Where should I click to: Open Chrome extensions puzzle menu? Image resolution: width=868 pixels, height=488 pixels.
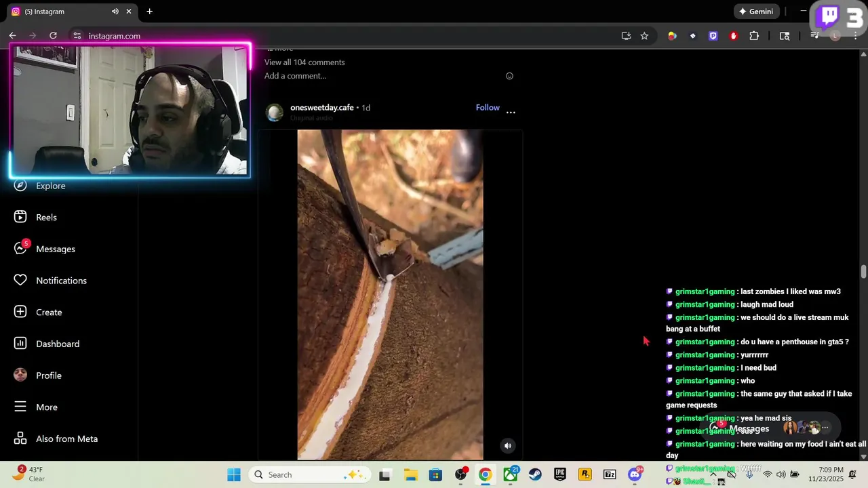[754, 36]
